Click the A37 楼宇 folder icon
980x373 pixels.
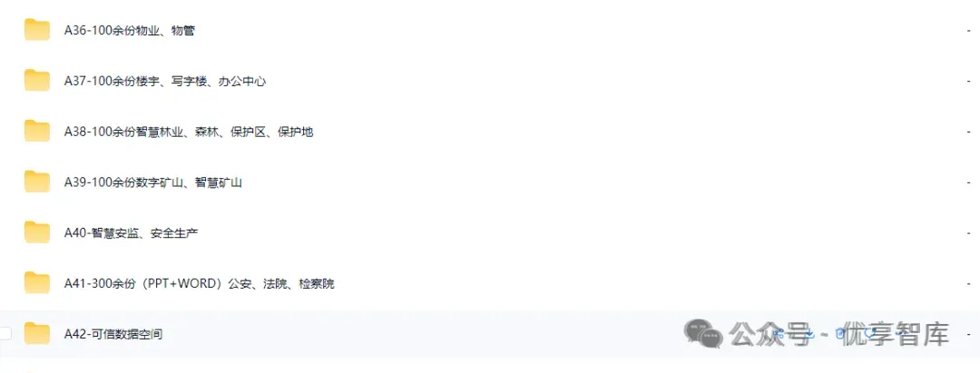(37, 81)
